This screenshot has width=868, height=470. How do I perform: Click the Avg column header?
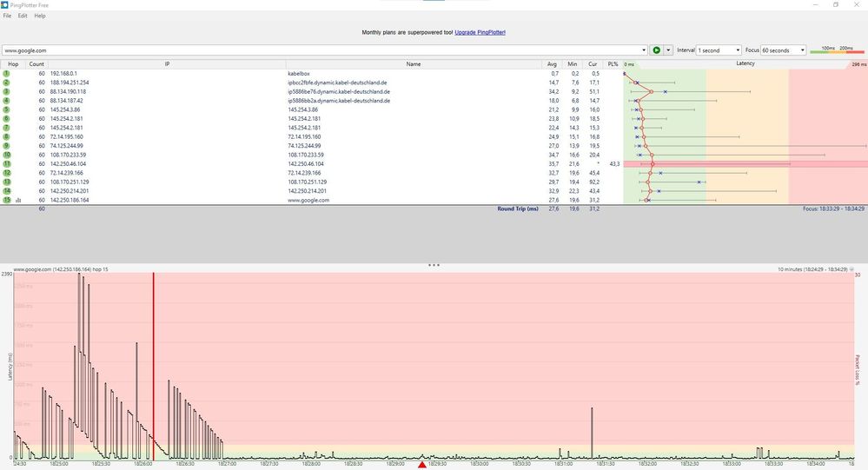click(x=552, y=64)
